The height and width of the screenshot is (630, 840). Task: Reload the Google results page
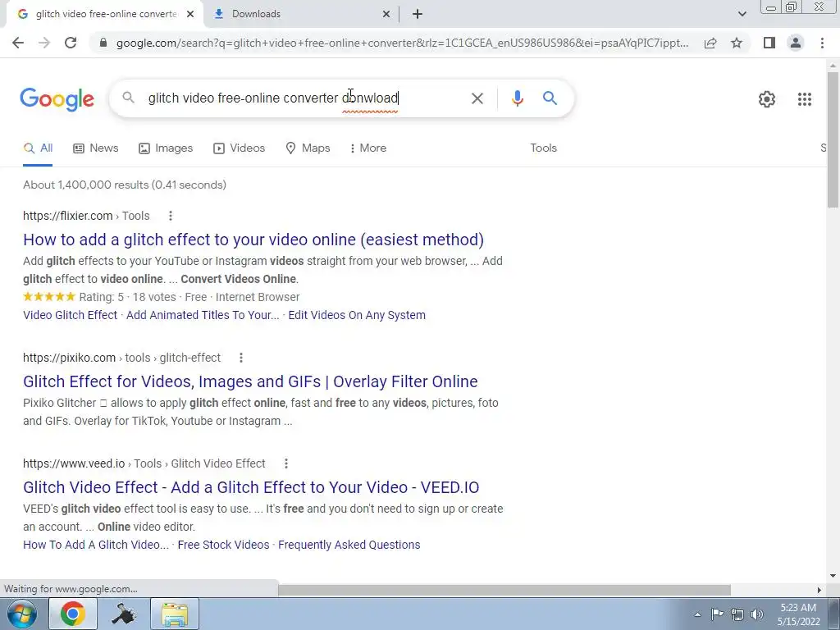click(x=71, y=43)
